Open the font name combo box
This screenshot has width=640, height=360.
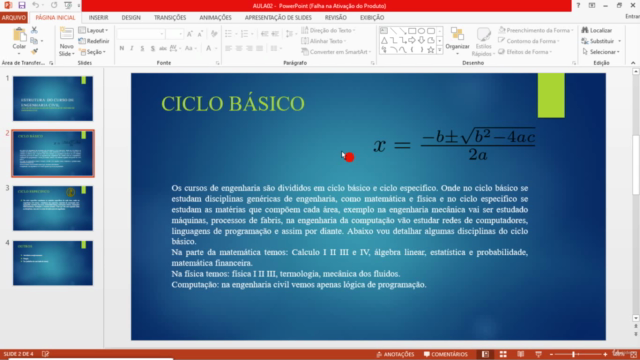point(141,34)
